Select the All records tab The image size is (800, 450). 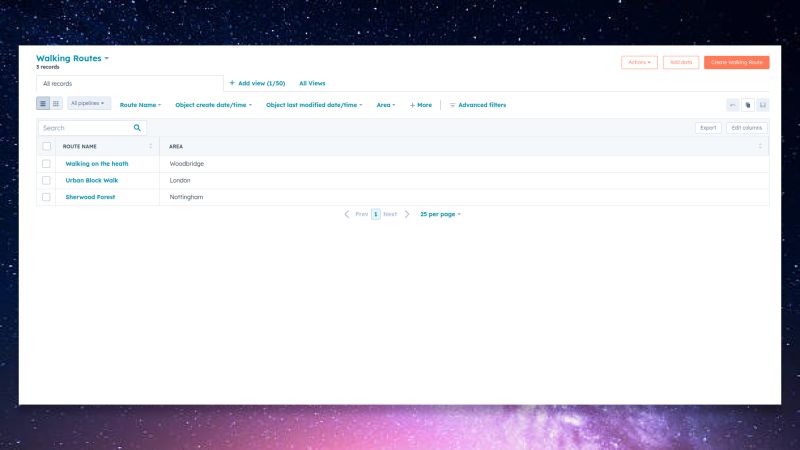tap(130, 84)
